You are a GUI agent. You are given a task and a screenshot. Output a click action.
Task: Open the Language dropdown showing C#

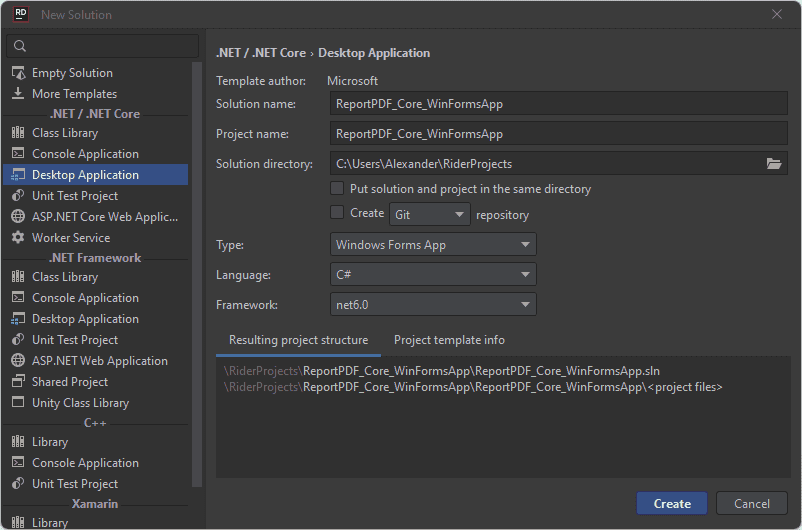(x=433, y=275)
